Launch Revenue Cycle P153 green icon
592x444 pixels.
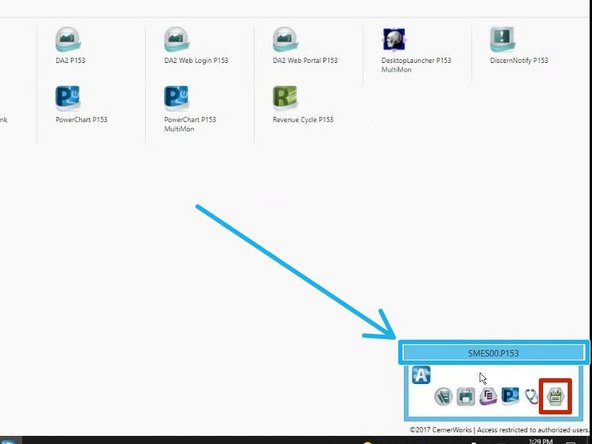click(x=285, y=98)
